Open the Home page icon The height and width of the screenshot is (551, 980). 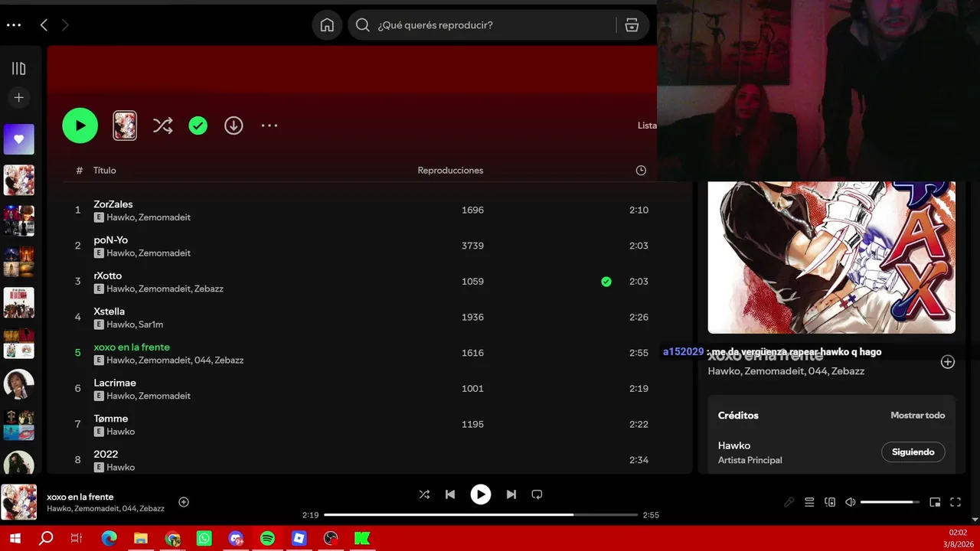(327, 25)
